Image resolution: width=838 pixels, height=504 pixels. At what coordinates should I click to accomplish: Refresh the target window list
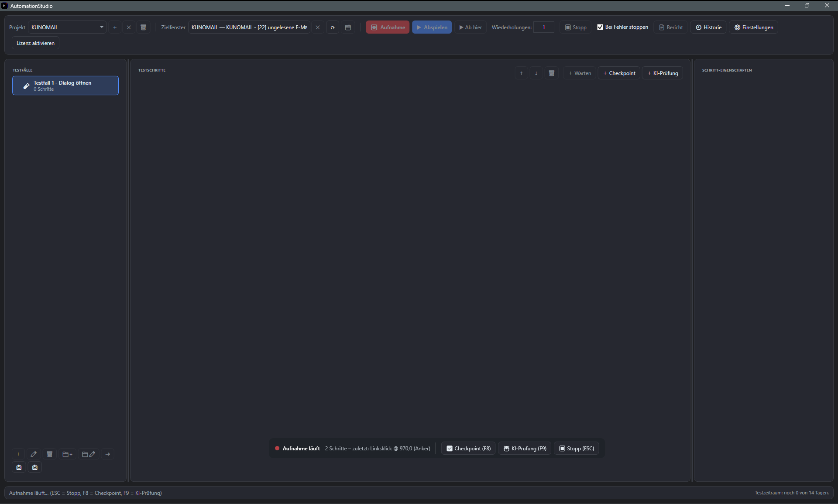click(333, 27)
